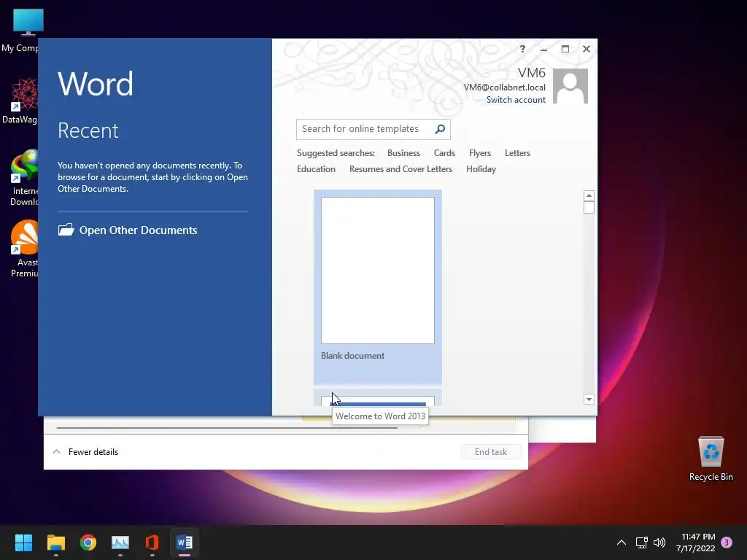747x560 pixels.
Task: Click the VM6 account profile picture
Action: tap(570, 86)
